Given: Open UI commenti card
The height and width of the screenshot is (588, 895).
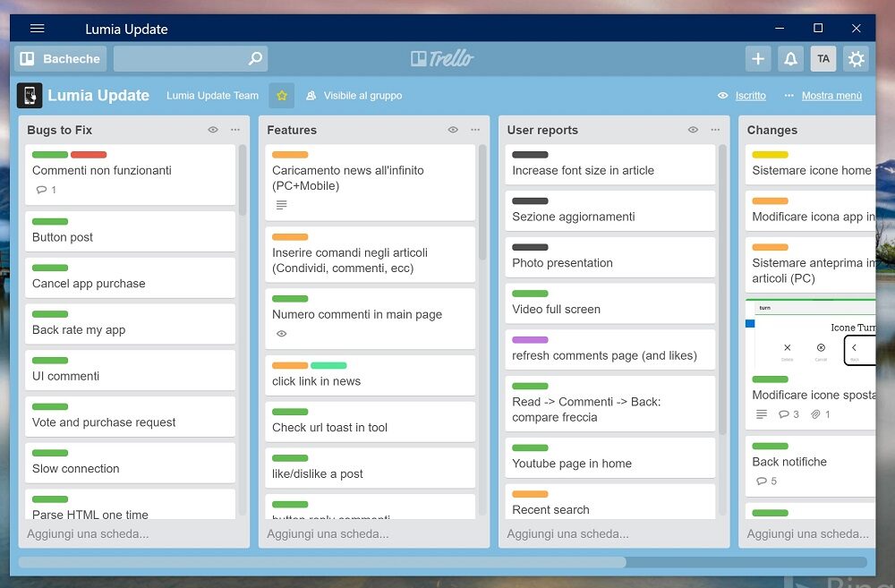Looking at the screenshot, I should pyautogui.click(x=130, y=370).
